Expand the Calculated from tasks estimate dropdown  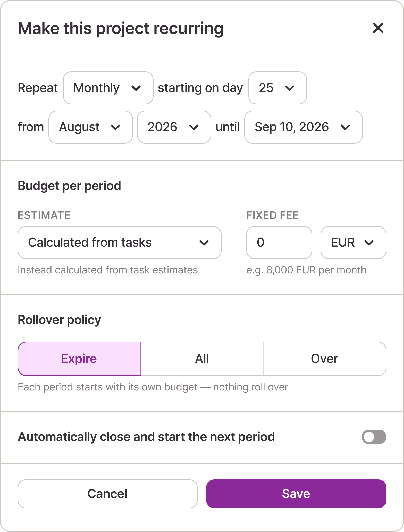tap(120, 243)
